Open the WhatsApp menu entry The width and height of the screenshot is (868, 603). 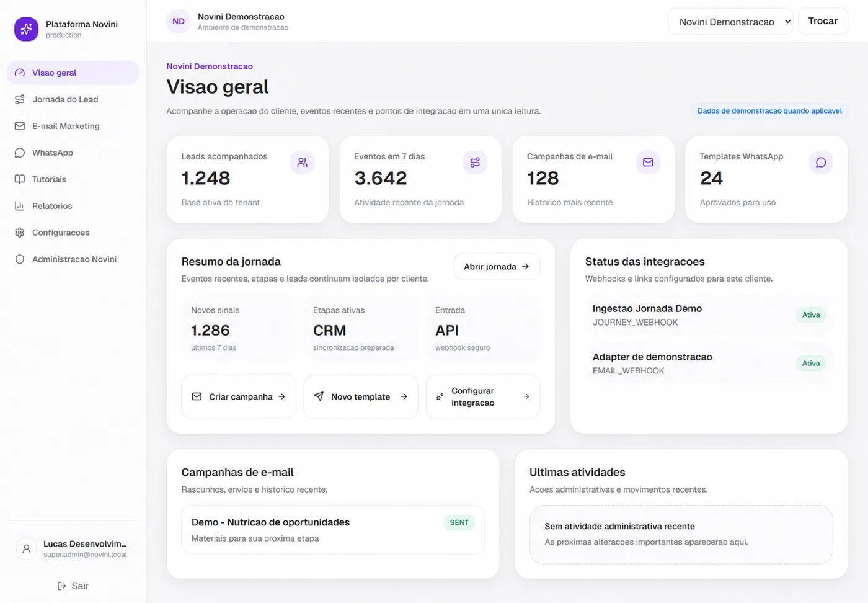[x=73, y=153]
